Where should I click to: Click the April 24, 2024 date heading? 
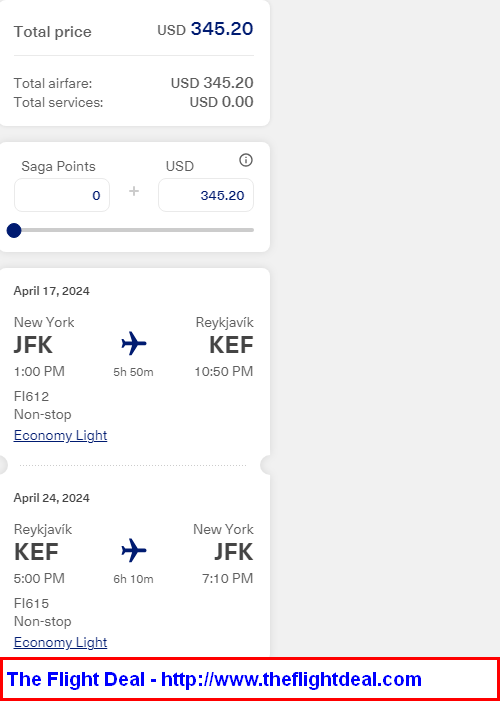(x=51, y=498)
